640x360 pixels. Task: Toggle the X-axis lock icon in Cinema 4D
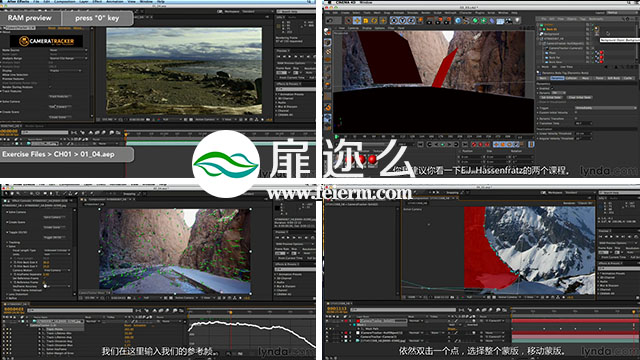tap(393, 20)
